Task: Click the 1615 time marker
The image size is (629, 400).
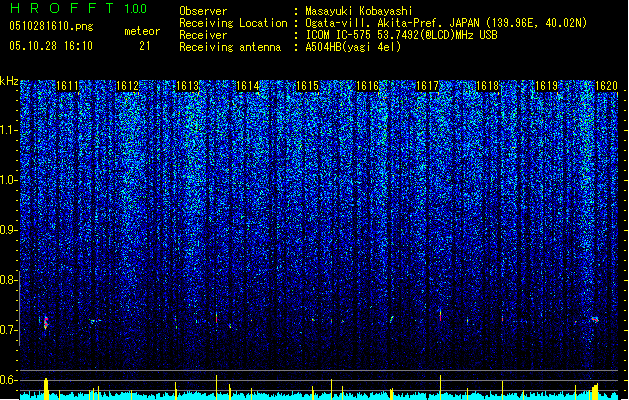Action: click(307, 86)
